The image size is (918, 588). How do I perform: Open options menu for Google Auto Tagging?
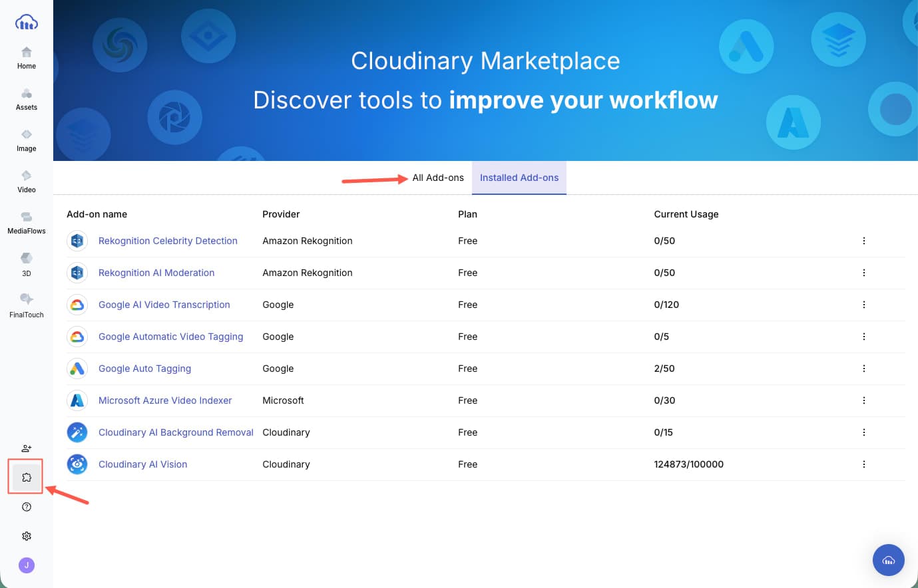tap(864, 368)
